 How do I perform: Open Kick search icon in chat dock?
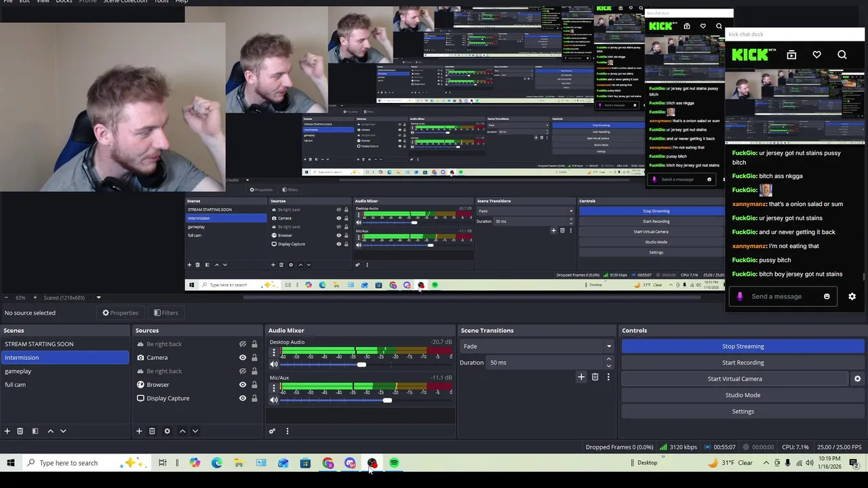point(842,55)
